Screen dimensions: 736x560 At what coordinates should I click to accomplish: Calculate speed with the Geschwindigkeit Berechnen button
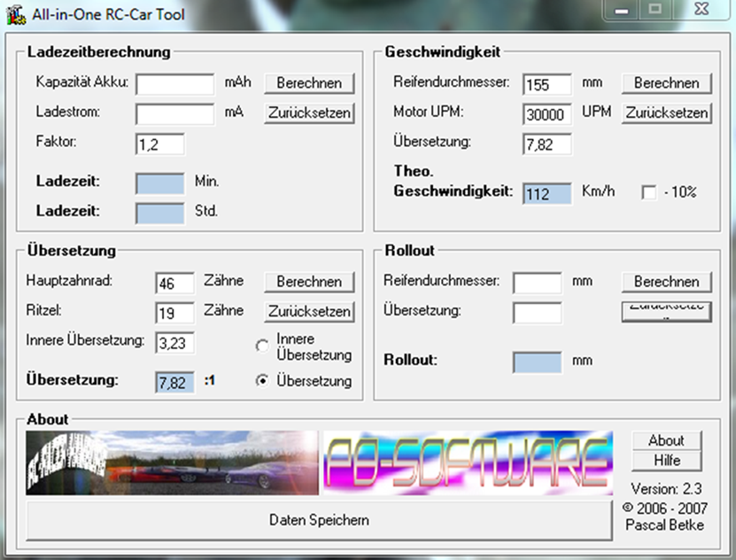pyautogui.click(x=666, y=83)
